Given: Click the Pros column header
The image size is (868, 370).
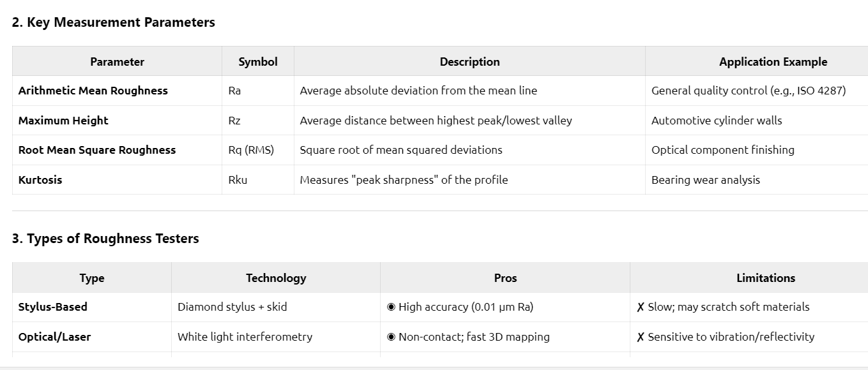Looking at the screenshot, I should point(505,278).
